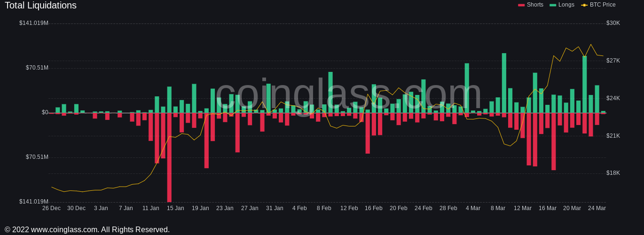Click the yellow BTC Price legend marker
644x235 pixels.
coord(584,5)
